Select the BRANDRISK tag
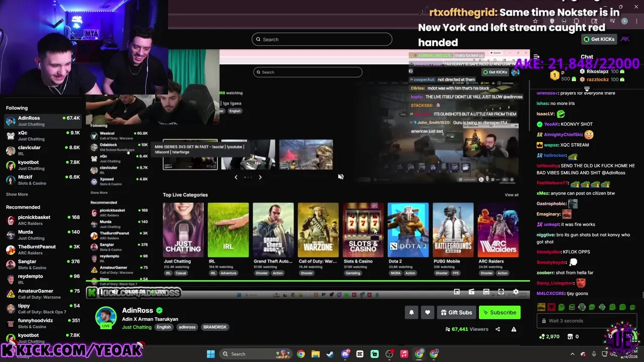The height and width of the screenshot is (362, 644). [215, 327]
